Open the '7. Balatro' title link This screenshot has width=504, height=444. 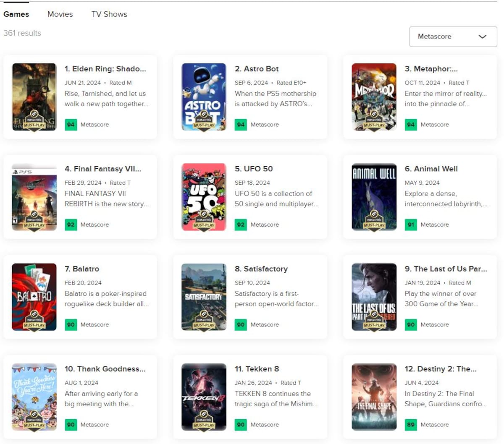82,269
